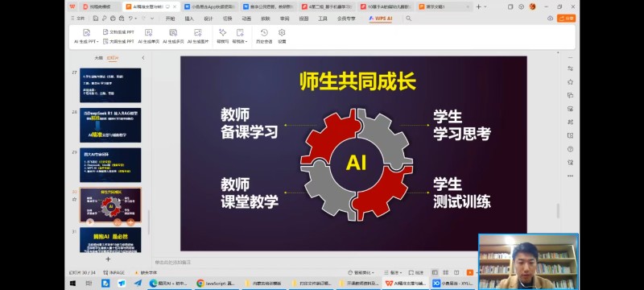Screen dimensions: 644x290
Task: Switch to the 找稻壳模板 tab
Action: (100, 6)
